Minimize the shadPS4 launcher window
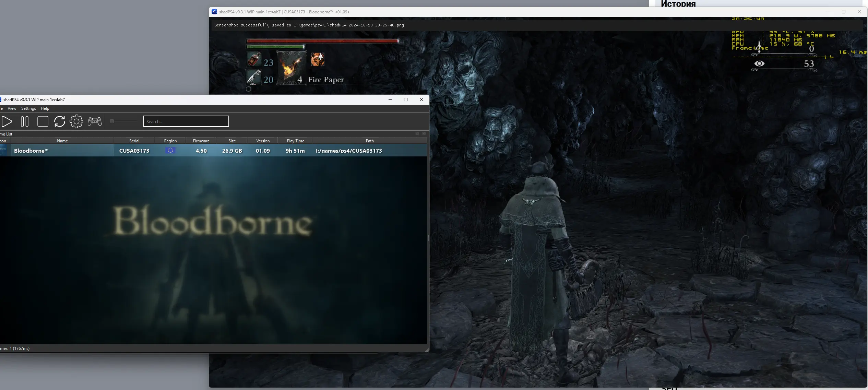 [x=390, y=99]
